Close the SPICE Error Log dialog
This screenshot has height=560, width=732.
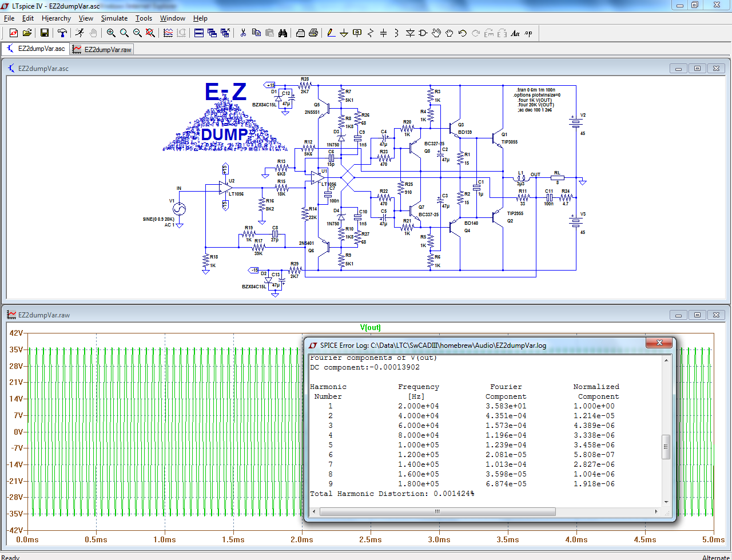pyautogui.click(x=658, y=343)
